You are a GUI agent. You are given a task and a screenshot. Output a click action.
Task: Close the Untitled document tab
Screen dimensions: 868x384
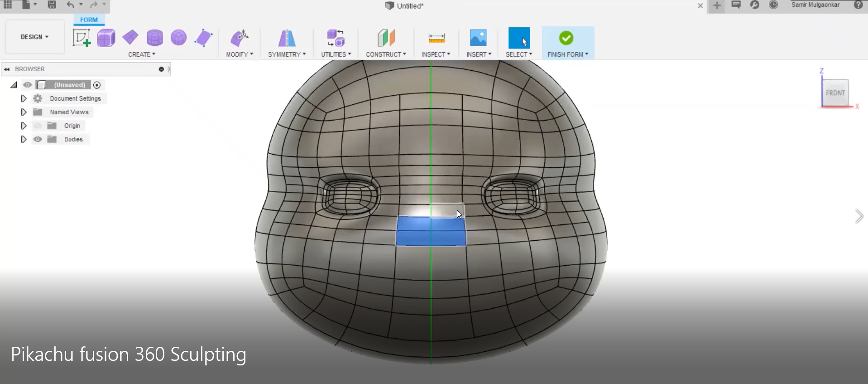click(700, 6)
